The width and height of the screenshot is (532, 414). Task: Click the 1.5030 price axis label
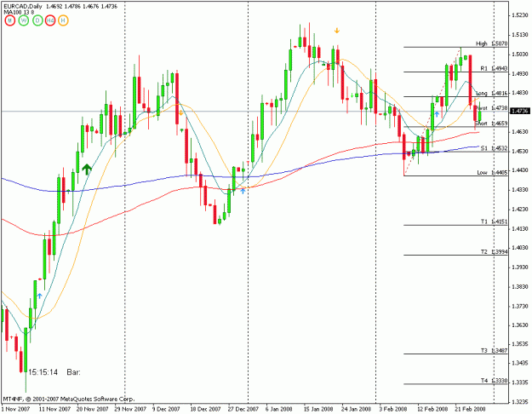coord(520,55)
